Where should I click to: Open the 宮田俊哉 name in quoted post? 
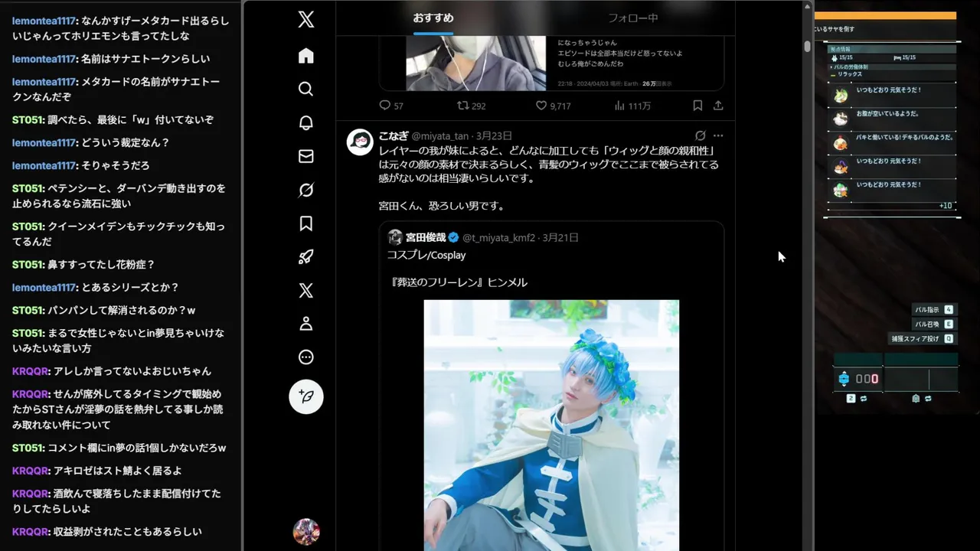pyautogui.click(x=426, y=237)
